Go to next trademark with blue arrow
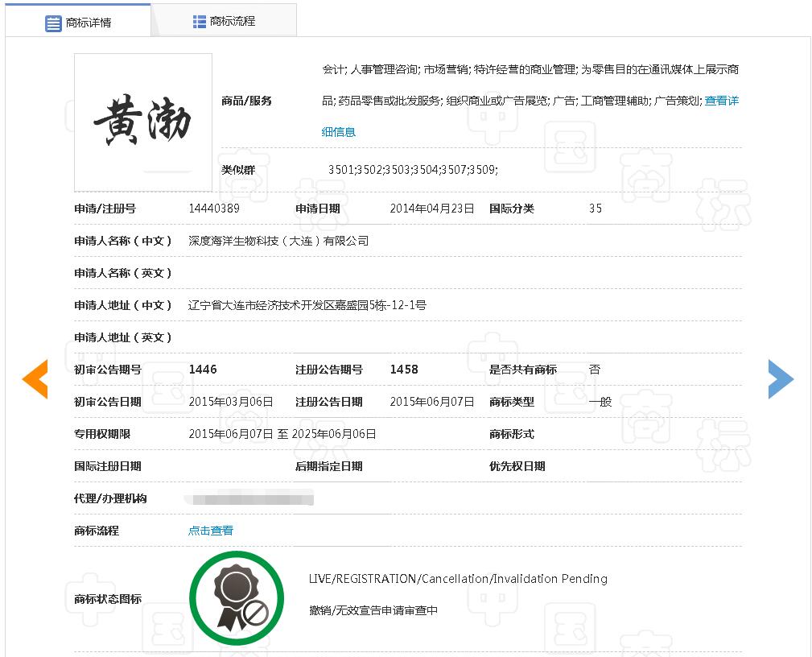Screen dimensions: 812x657 point(781,378)
